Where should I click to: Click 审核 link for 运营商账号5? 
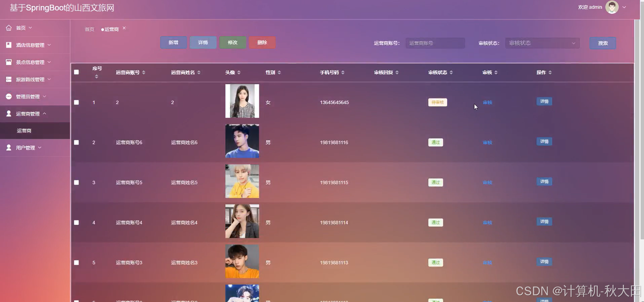click(x=487, y=183)
